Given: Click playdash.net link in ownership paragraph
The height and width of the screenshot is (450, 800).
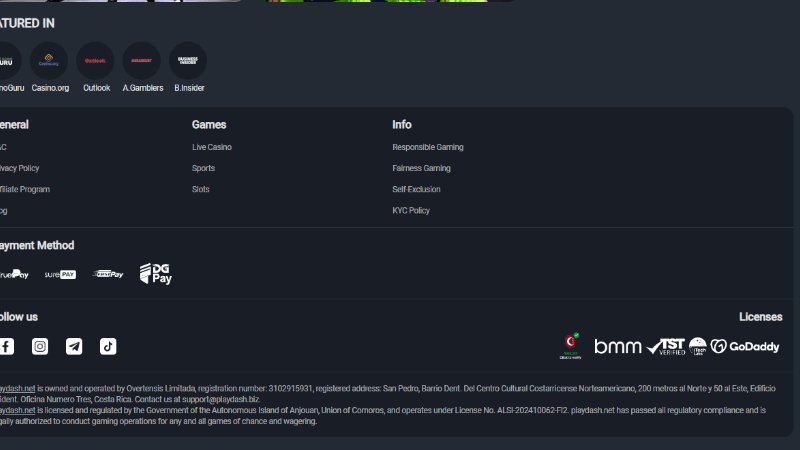Looking at the screenshot, I should pos(17,388).
